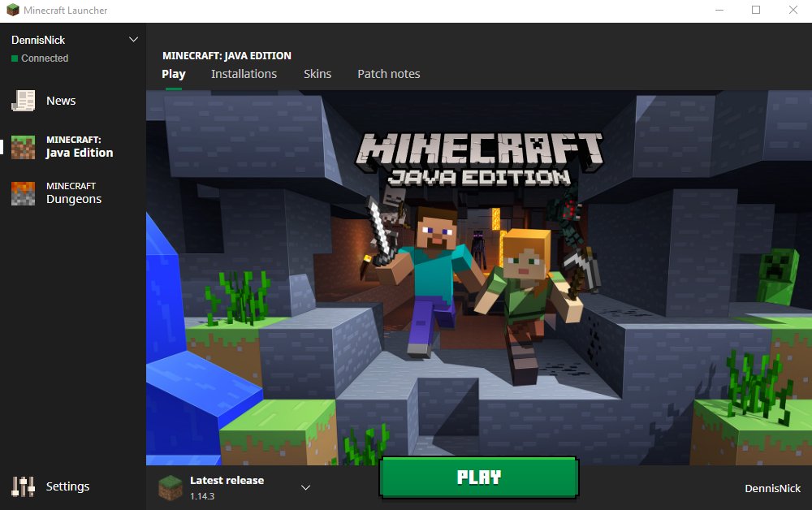Click the grass block icon beside Latest release
This screenshot has height=510, width=812.
pyautogui.click(x=171, y=488)
